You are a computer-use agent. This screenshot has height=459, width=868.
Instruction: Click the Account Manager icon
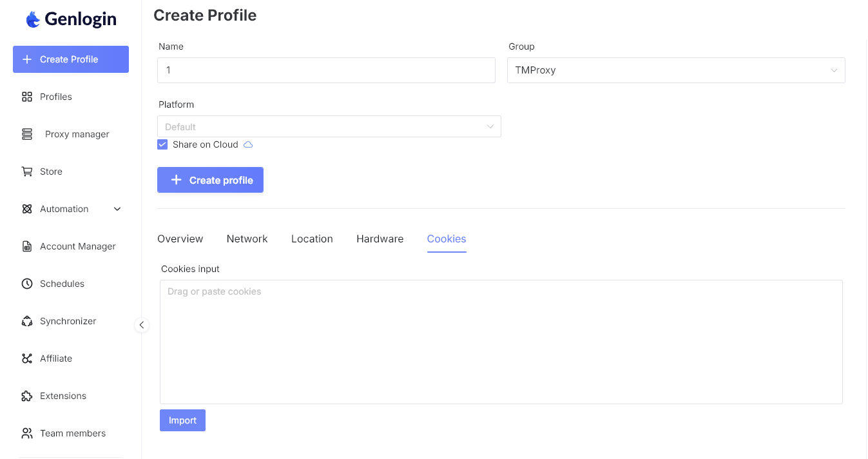27,246
